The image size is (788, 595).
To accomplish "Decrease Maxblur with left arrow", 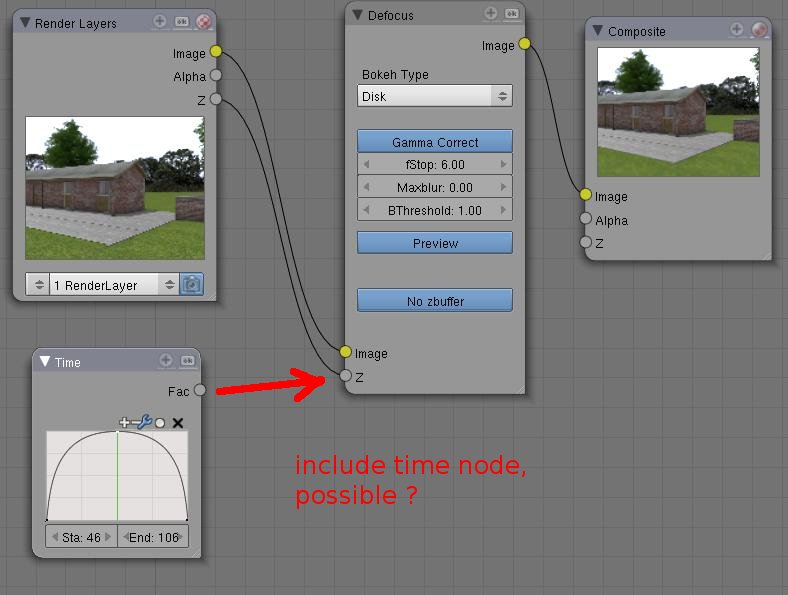I will (366, 187).
